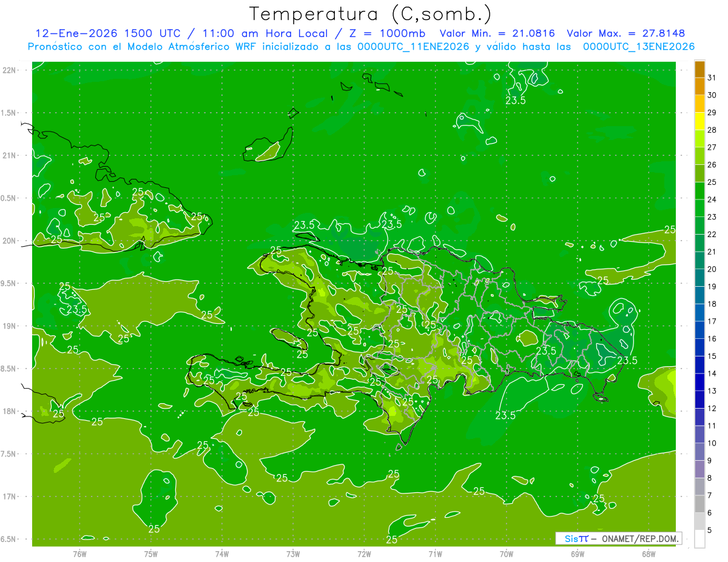The height and width of the screenshot is (562, 728).
Task: Click the "68W" longitude axis label
Action: coord(649,554)
